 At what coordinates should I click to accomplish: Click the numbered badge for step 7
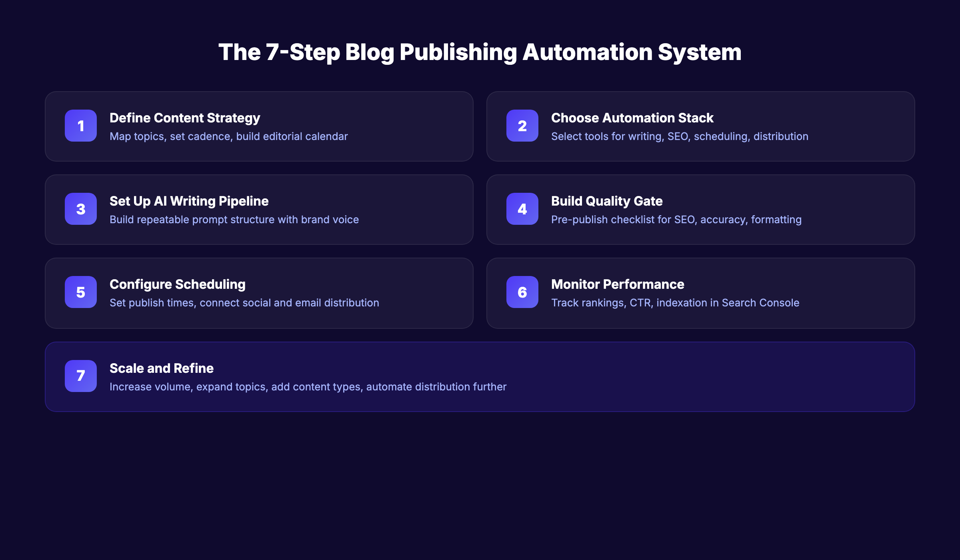click(x=80, y=376)
